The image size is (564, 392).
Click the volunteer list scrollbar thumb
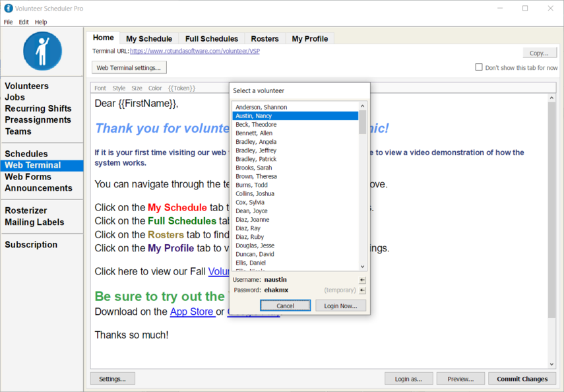(x=362, y=122)
